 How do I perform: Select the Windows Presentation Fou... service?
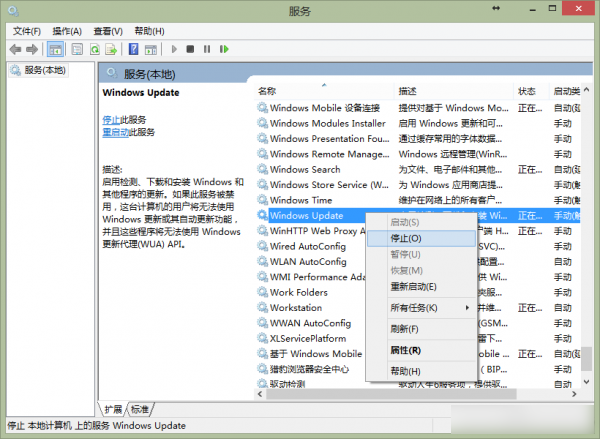point(418,139)
